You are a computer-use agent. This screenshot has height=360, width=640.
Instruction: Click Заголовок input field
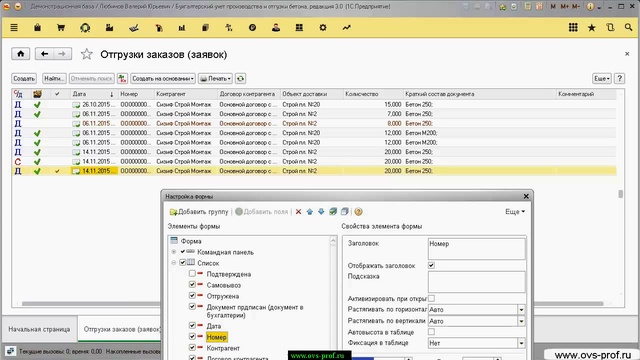tap(476, 249)
